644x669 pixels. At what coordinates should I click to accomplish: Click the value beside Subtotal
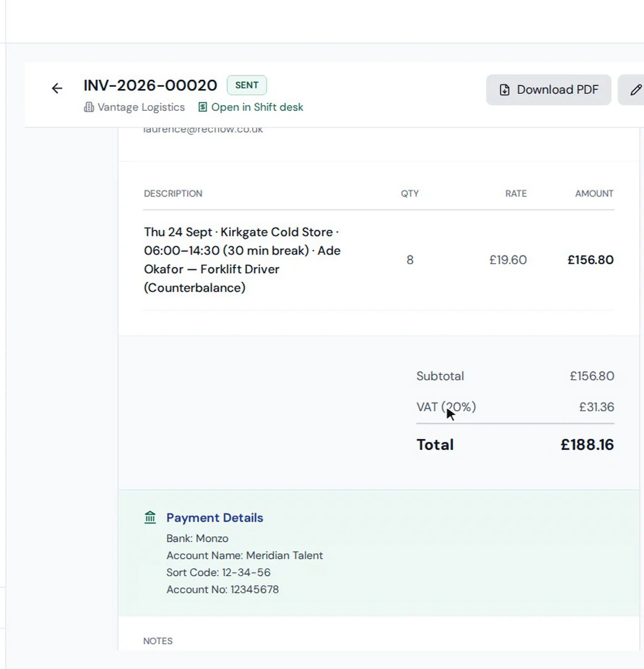coord(592,376)
